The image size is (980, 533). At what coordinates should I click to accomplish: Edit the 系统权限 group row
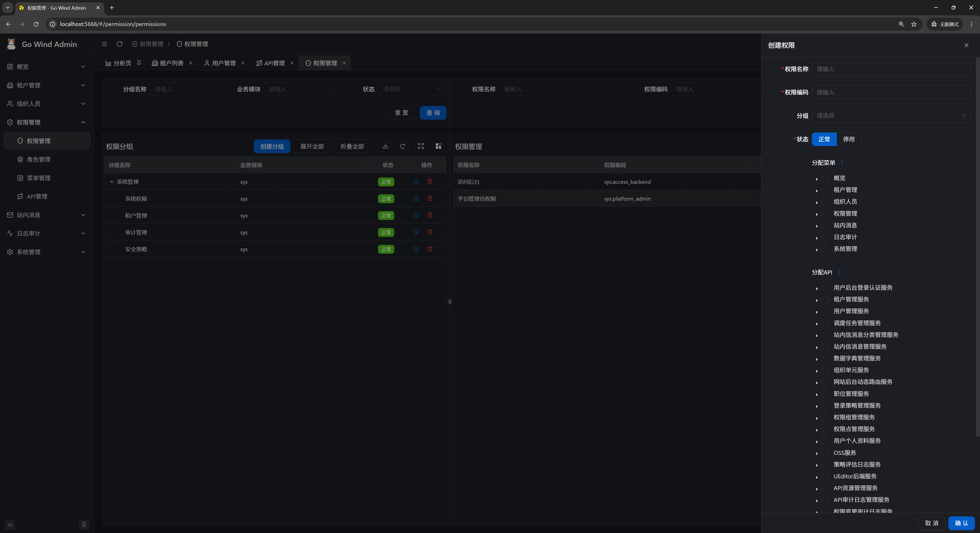pos(416,198)
